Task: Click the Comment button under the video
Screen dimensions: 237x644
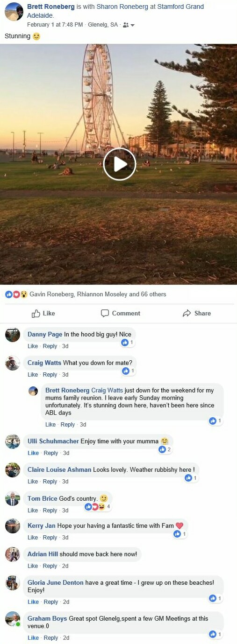Action: (x=121, y=313)
